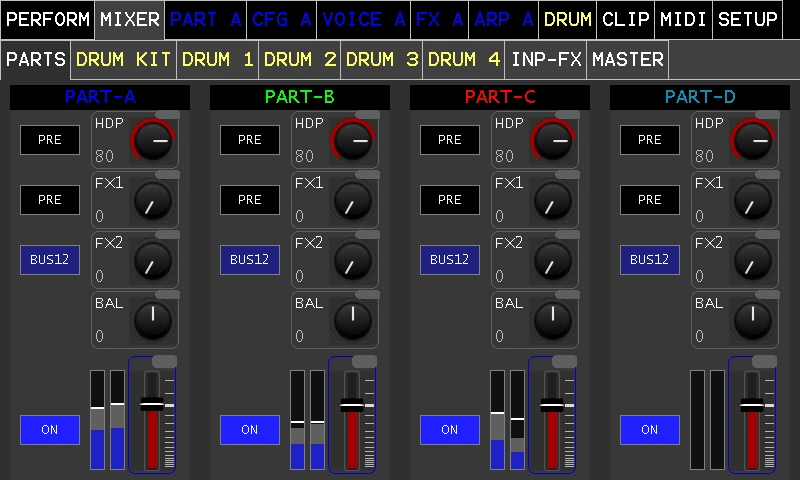Click PART-D volume fader handle

pos(752,405)
